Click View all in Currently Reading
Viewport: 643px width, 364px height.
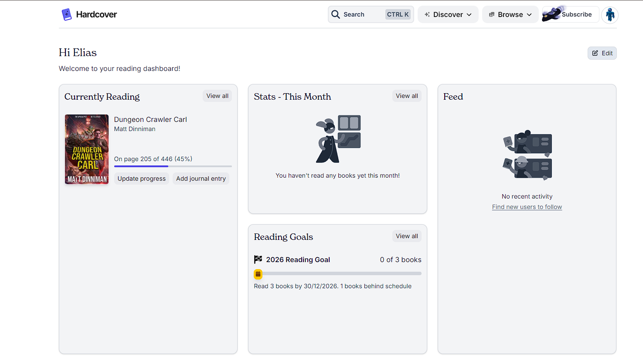click(x=217, y=96)
